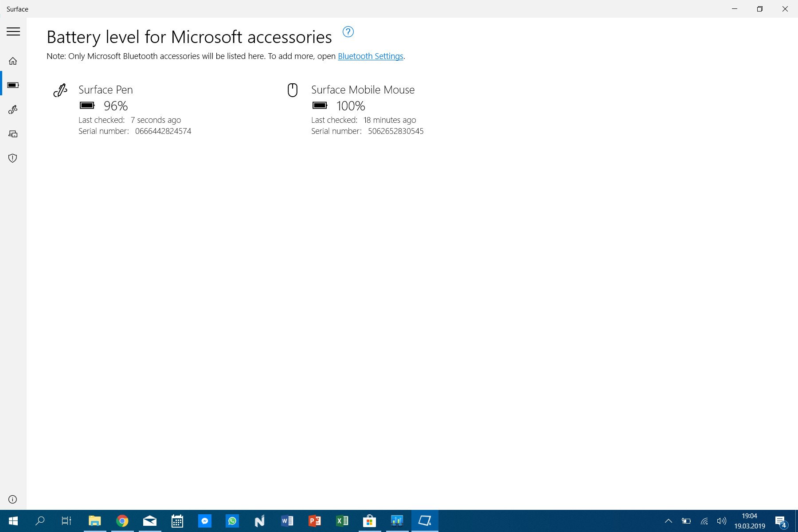Show hidden system tray icons
Image resolution: width=798 pixels, height=532 pixels.
(x=669, y=521)
